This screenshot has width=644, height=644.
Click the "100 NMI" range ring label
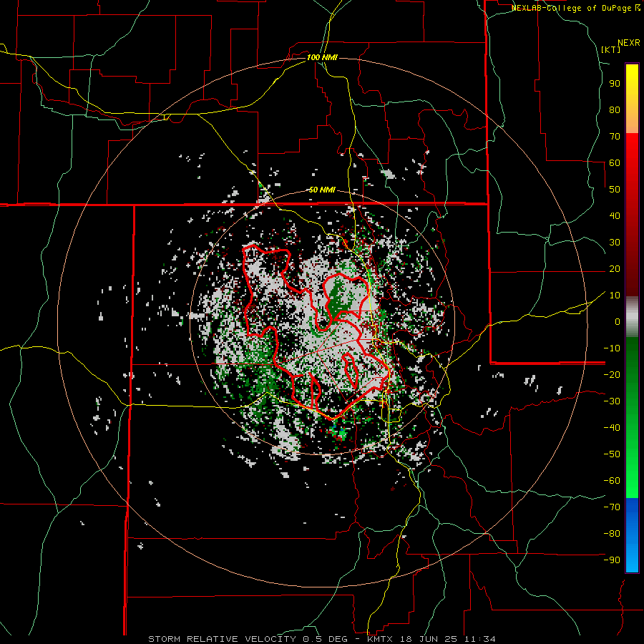click(322, 57)
